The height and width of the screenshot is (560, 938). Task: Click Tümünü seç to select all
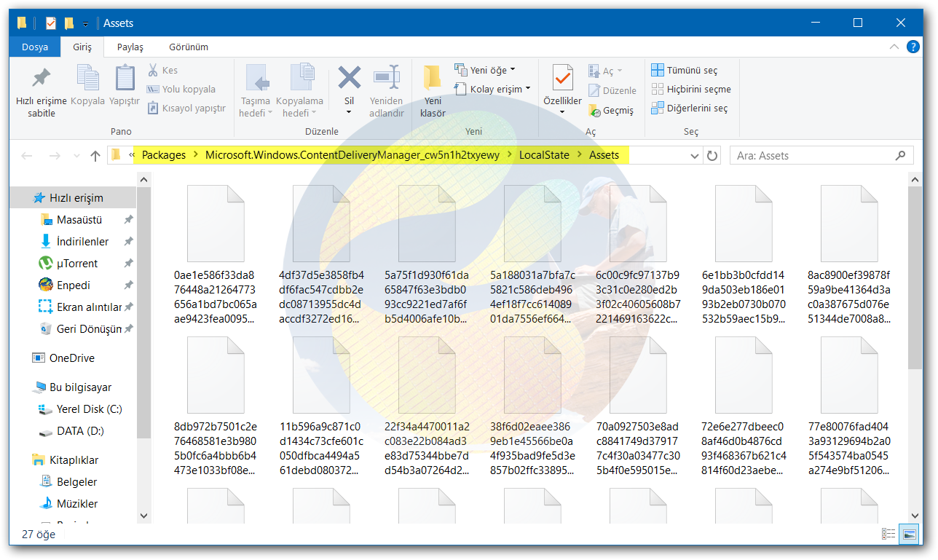[x=687, y=69]
